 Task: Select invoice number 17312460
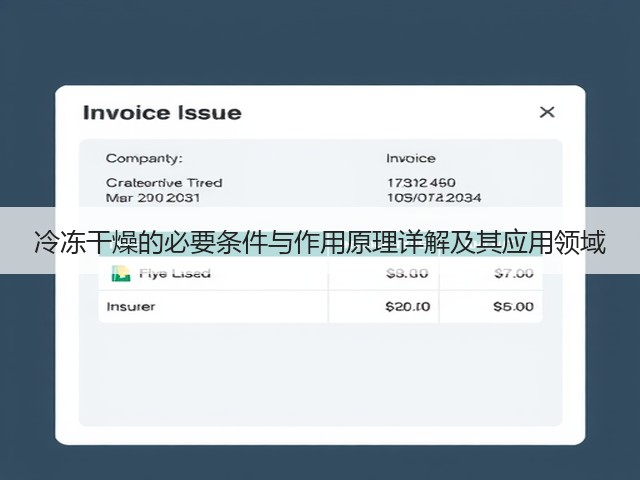click(421, 182)
